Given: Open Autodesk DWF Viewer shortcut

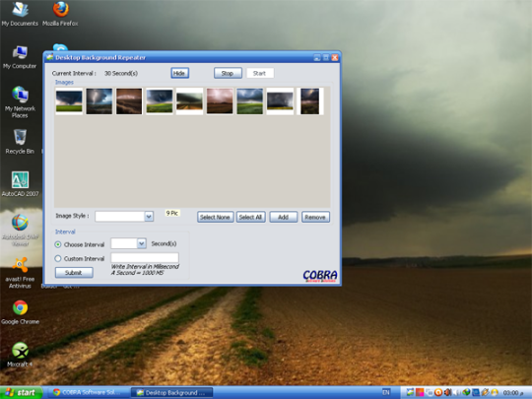Looking at the screenshot, I should click(20, 230).
